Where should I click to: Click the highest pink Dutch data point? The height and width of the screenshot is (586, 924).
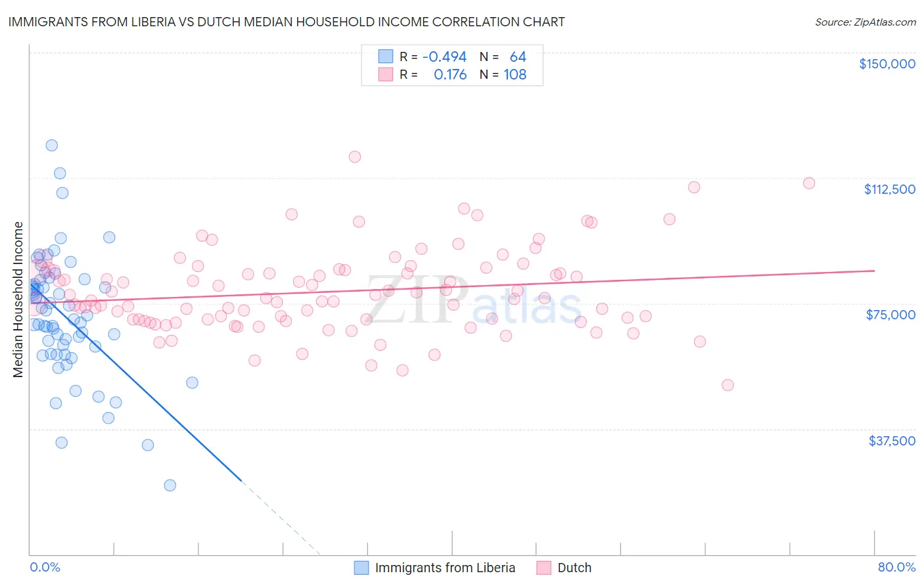355,156
